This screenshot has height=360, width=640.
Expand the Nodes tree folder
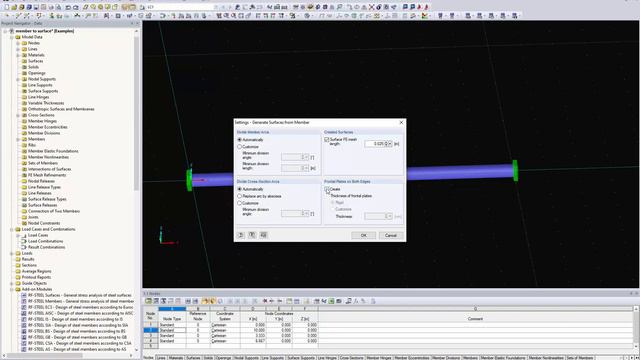click(x=18, y=43)
